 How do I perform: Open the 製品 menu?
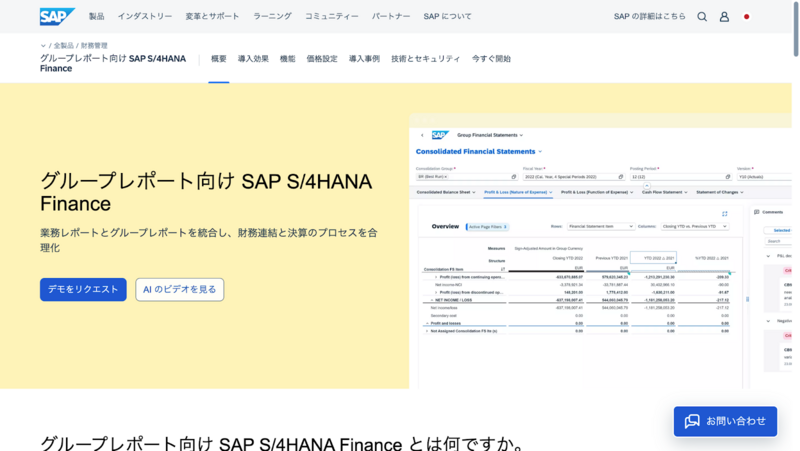tap(96, 16)
